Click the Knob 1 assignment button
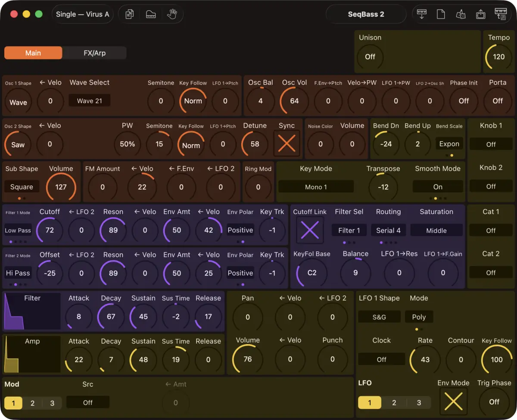517x420 pixels. 491,144
